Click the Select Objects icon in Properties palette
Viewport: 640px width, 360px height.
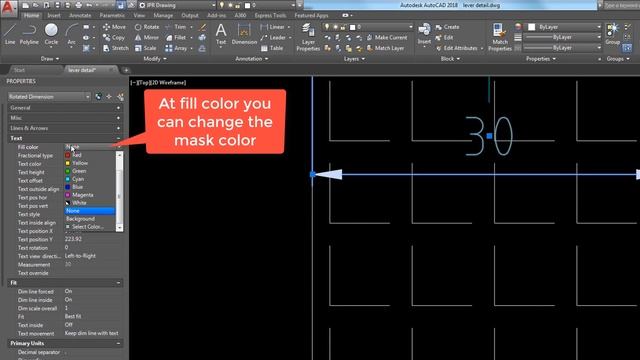point(109,97)
